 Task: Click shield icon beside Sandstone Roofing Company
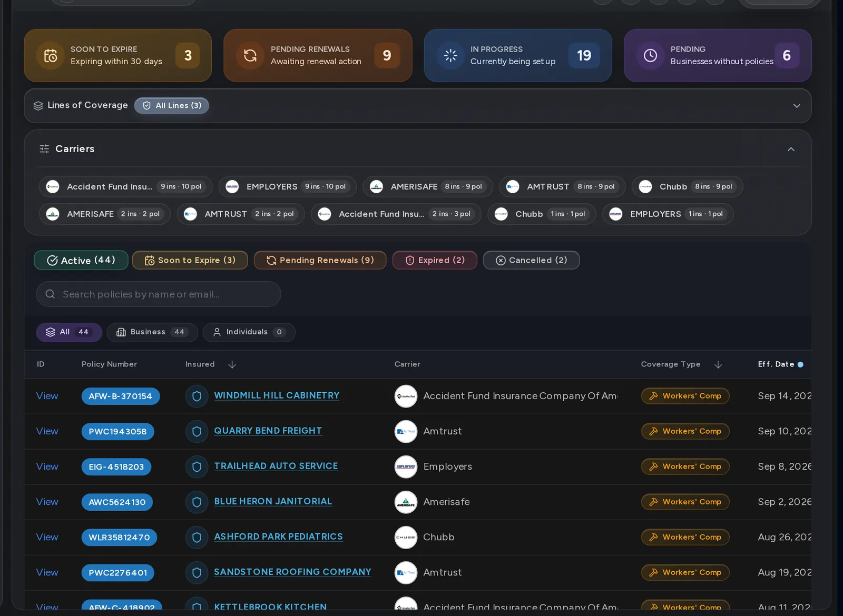coord(197,573)
